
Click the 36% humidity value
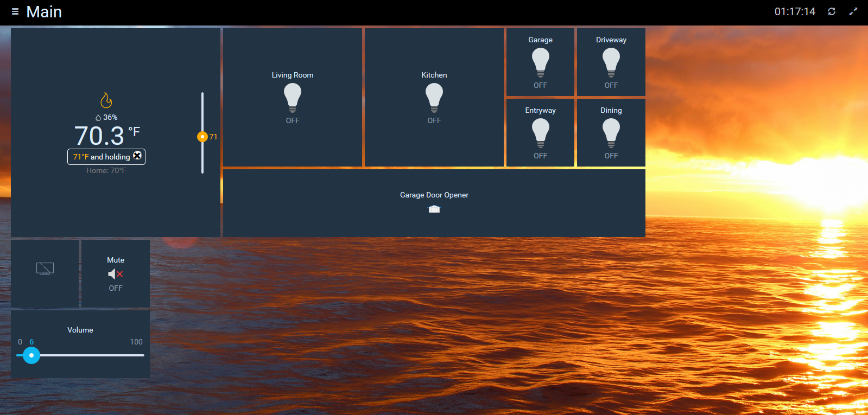[110, 117]
